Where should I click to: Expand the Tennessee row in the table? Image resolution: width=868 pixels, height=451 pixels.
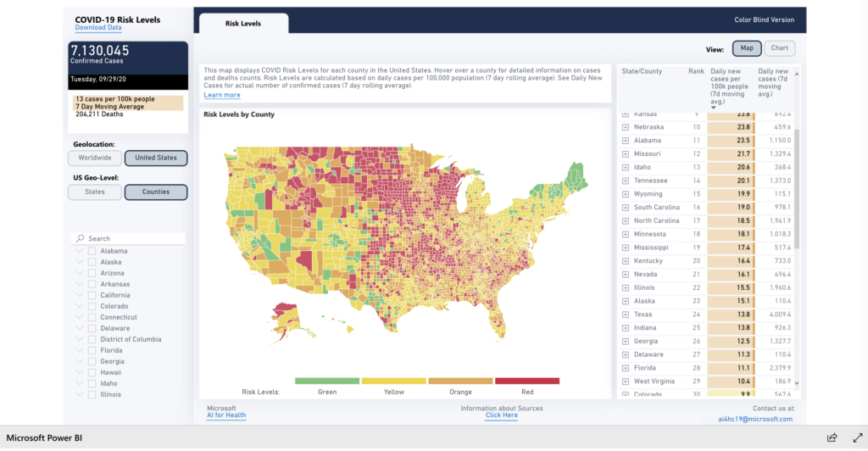coord(626,181)
